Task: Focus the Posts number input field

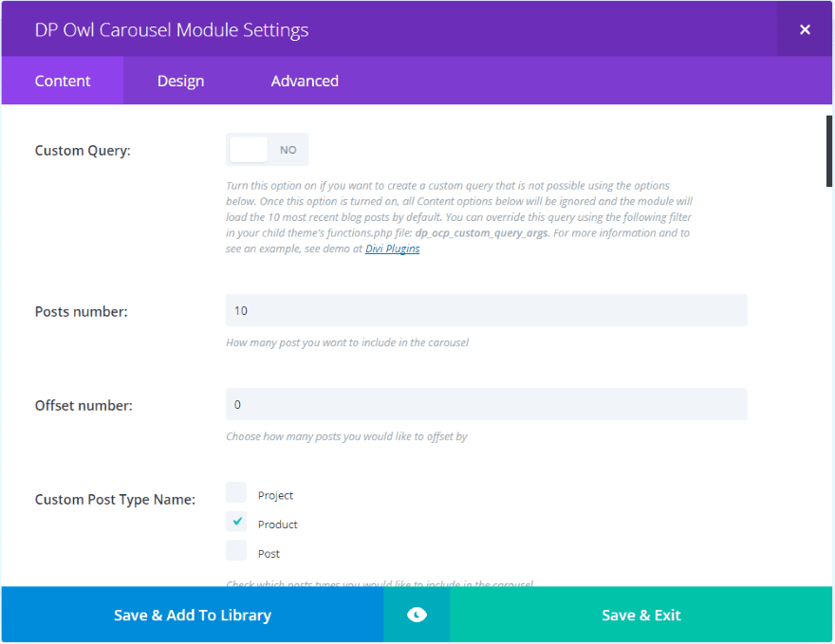Action: click(x=486, y=310)
